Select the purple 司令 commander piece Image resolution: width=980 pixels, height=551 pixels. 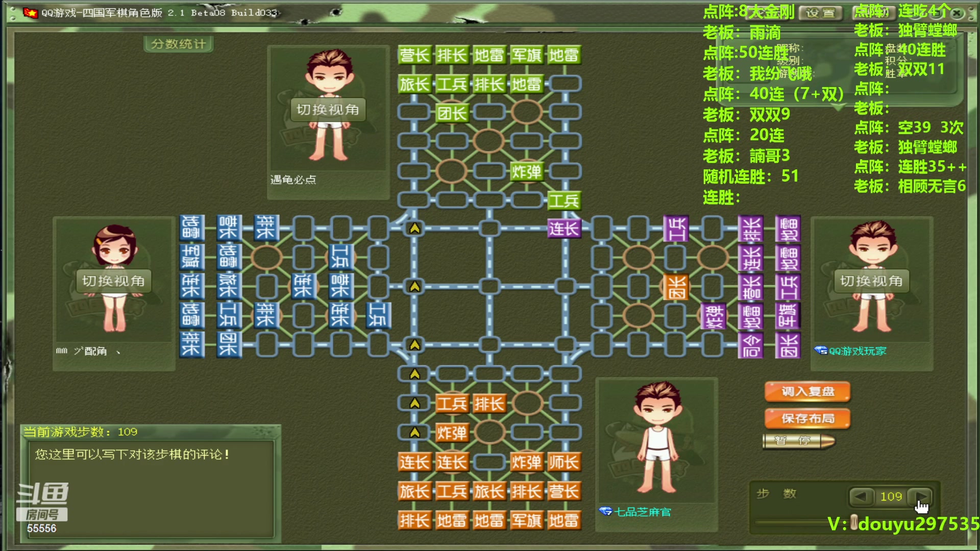pos(751,345)
